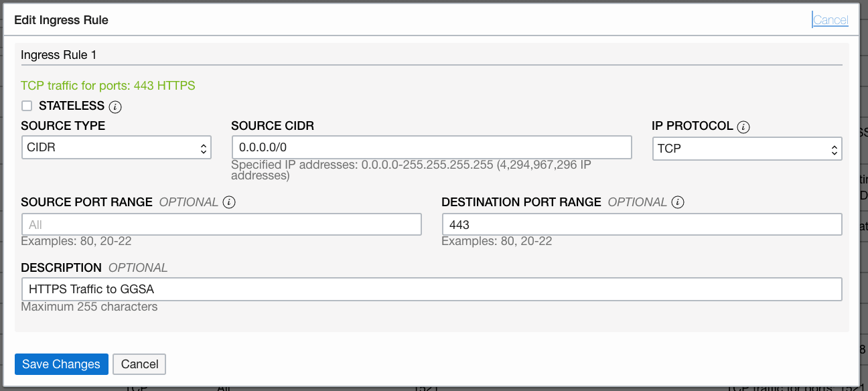
Task: Click the Cancel button next to Save Changes
Action: pyautogui.click(x=139, y=364)
